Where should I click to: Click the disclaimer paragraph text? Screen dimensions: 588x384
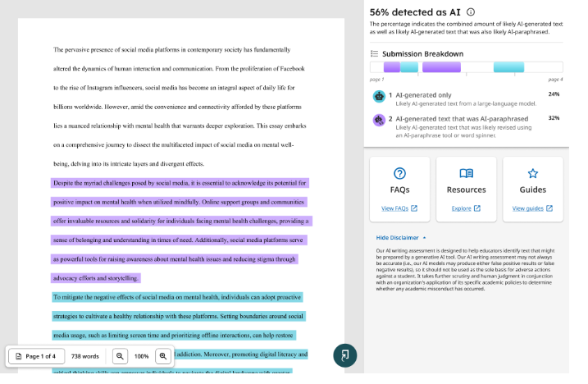pos(465,269)
